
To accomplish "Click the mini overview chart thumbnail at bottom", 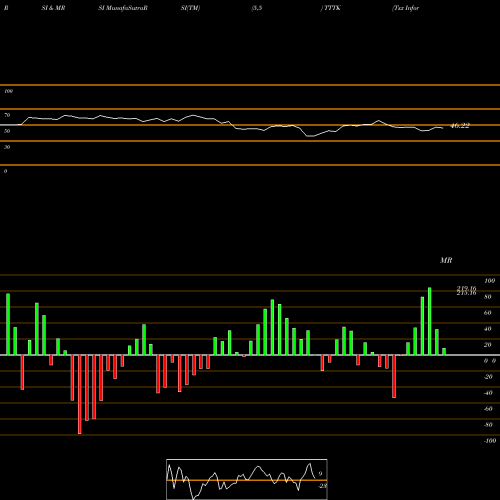I will (247, 479).
